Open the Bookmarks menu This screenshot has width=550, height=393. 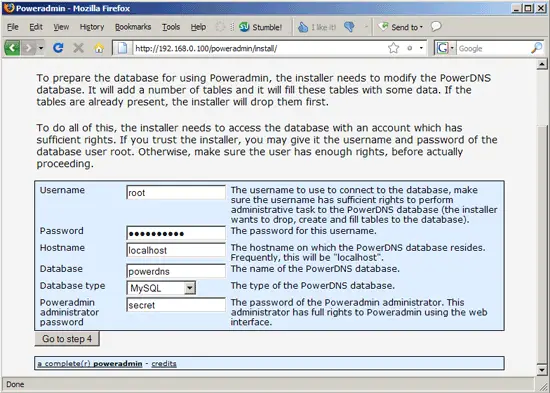pyautogui.click(x=133, y=27)
